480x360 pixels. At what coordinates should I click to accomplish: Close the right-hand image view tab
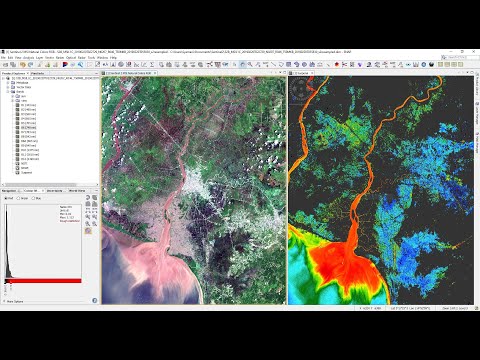point(312,73)
